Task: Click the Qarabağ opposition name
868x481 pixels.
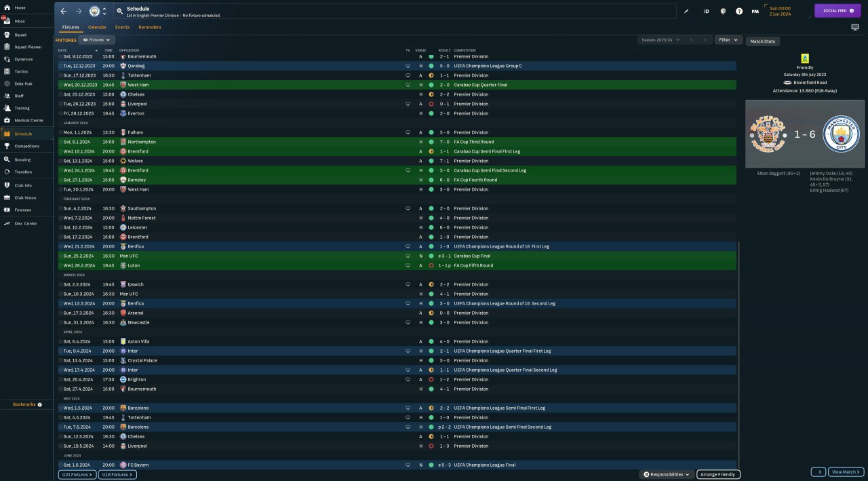Action: click(138, 66)
